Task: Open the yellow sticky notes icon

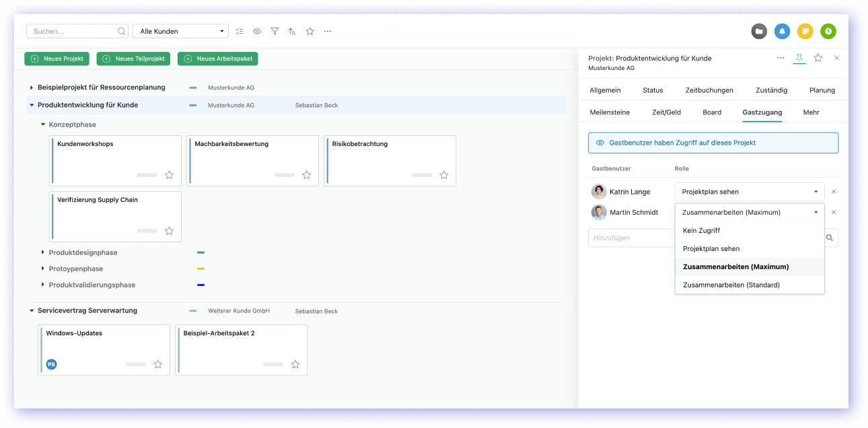Action: click(805, 31)
